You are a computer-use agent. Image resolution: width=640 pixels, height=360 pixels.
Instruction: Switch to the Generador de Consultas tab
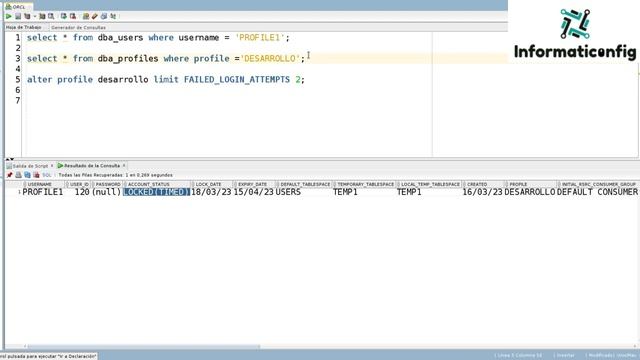tap(78, 27)
